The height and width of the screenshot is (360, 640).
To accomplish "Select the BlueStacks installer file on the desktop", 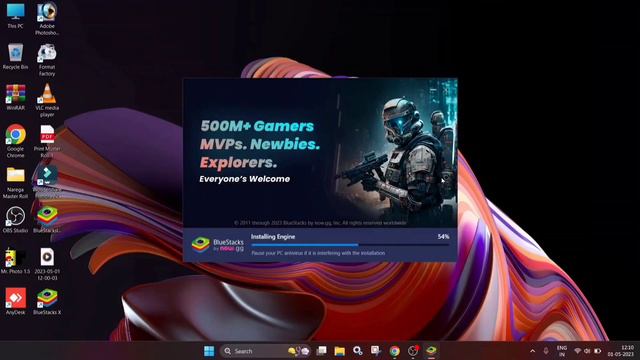I will coord(47,220).
